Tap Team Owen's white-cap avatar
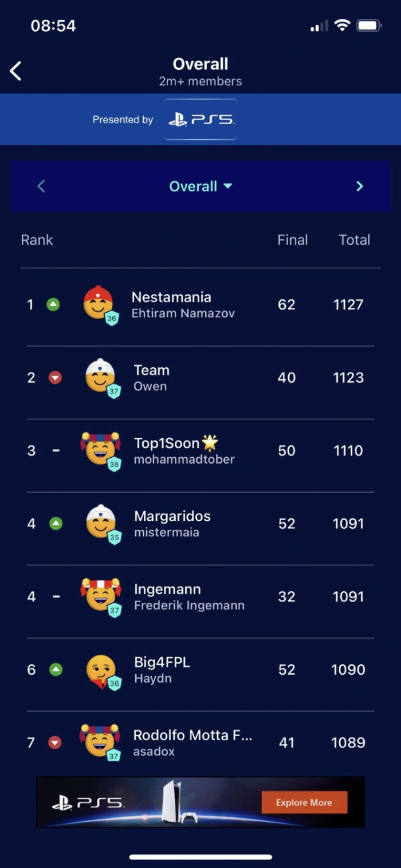This screenshot has height=868, width=401. pyautogui.click(x=100, y=376)
